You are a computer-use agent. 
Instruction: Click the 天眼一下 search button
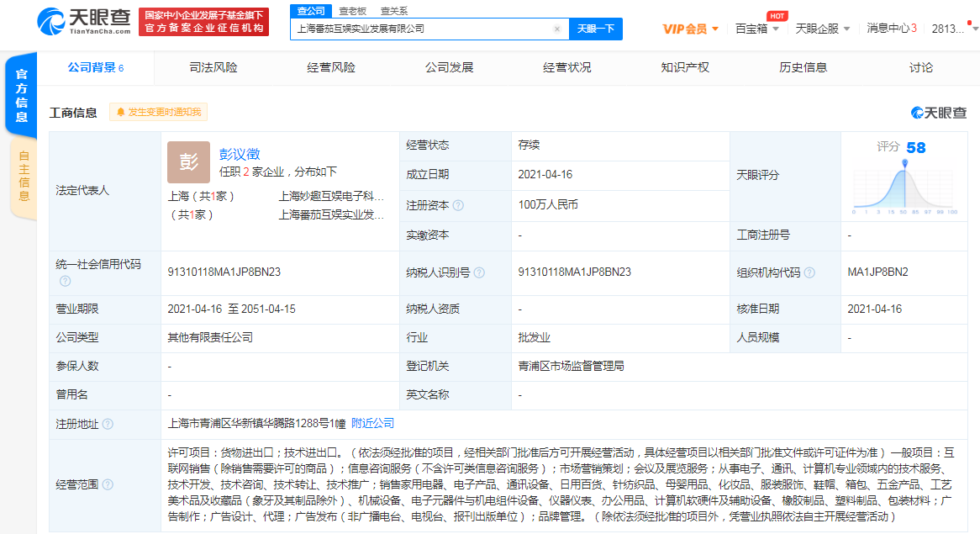coord(596,29)
